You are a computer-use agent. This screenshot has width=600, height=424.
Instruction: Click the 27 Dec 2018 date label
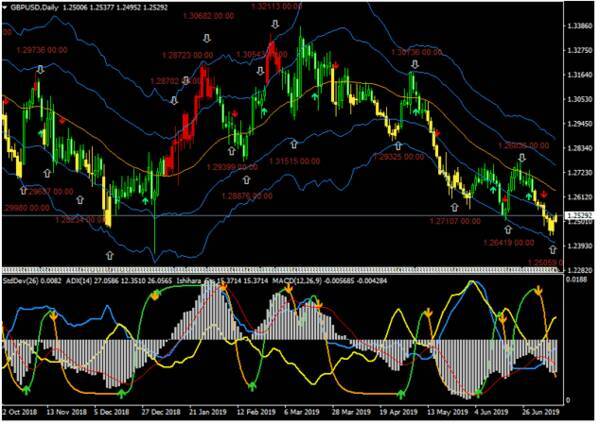coord(161,412)
